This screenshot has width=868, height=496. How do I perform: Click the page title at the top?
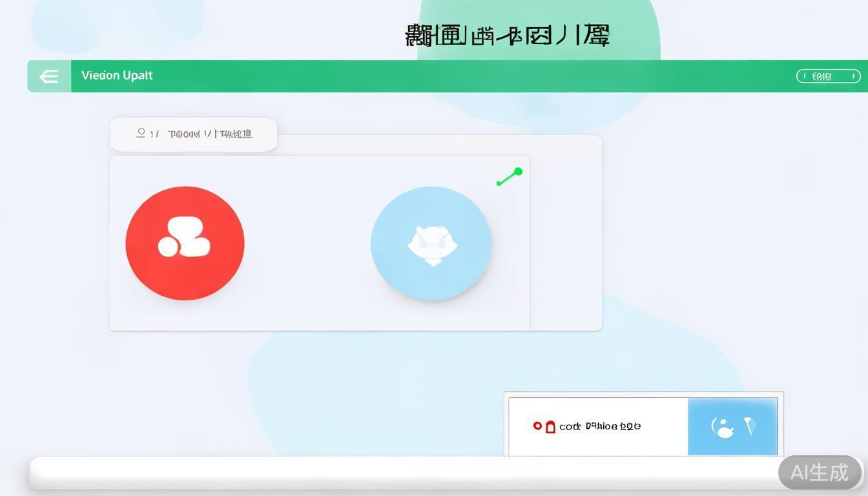coord(508,36)
